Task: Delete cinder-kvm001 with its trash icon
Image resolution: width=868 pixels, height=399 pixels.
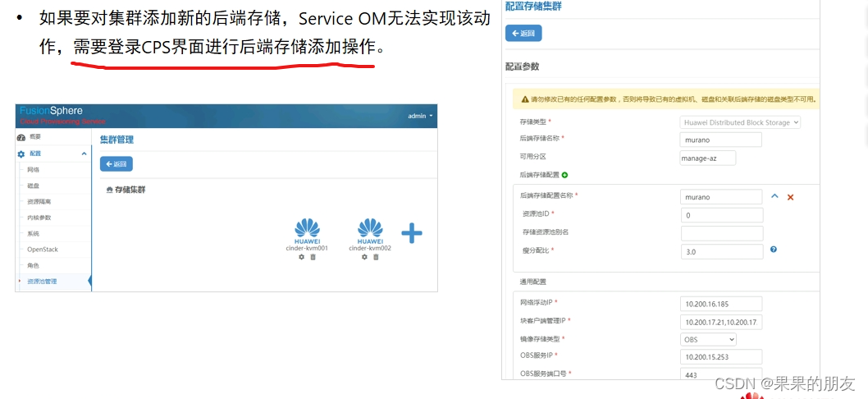Action: click(313, 257)
